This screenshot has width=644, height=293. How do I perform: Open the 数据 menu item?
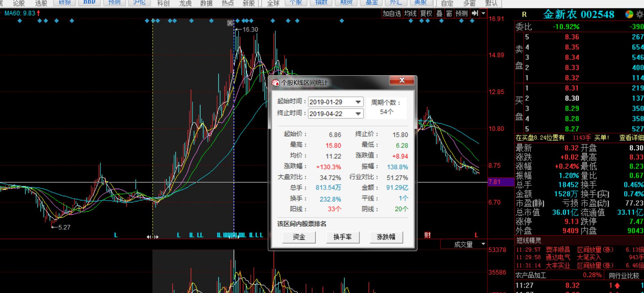(x=206, y=3)
